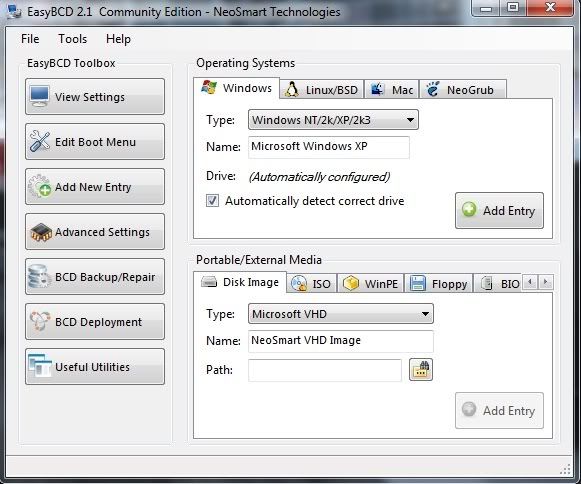Click the windows icon on Useful Utilities
This screenshot has height=484, width=581.
(40, 366)
